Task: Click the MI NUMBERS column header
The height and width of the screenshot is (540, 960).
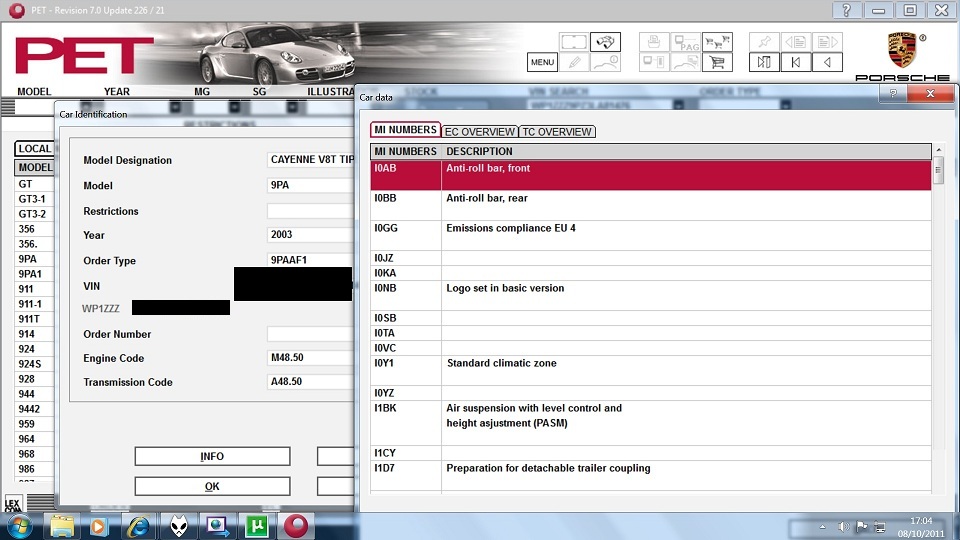Action: [405, 151]
